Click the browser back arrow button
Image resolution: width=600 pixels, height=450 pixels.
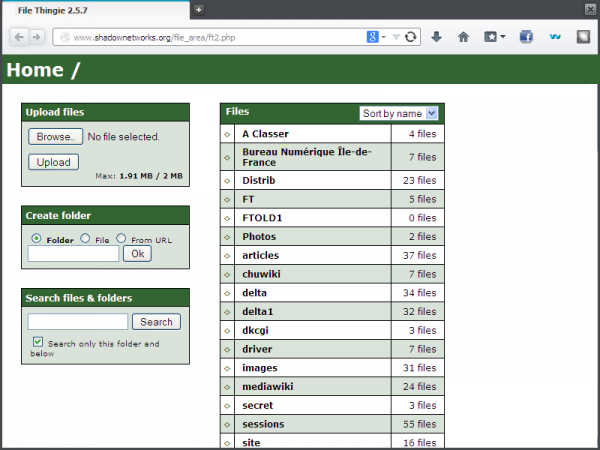click(x=19, y=37)
